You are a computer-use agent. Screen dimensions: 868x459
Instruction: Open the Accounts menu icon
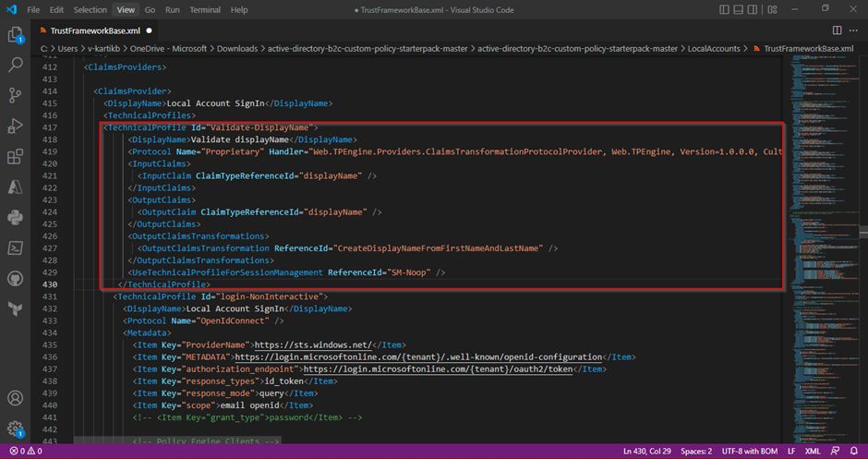[15, 397]
